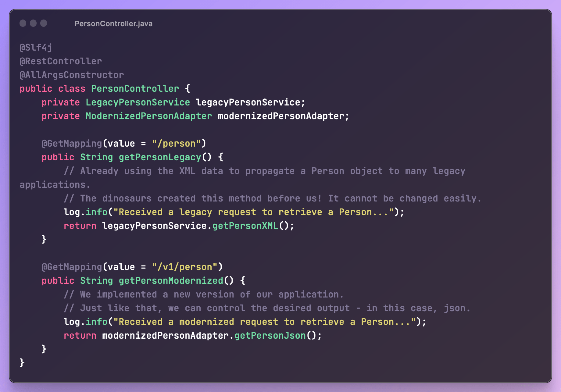The image size is (561, 392).
Task: Click the 'Received a modernized request' string
Action: (265, 322)
